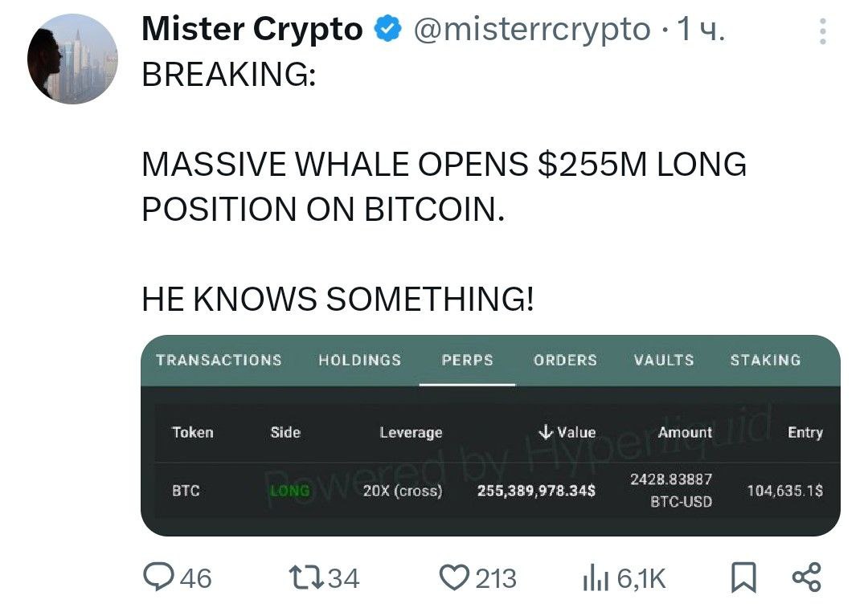Select the PERPS tab
Image resolution: width=868 pixels, height=616 pixels.
click(x=467, y=360)
